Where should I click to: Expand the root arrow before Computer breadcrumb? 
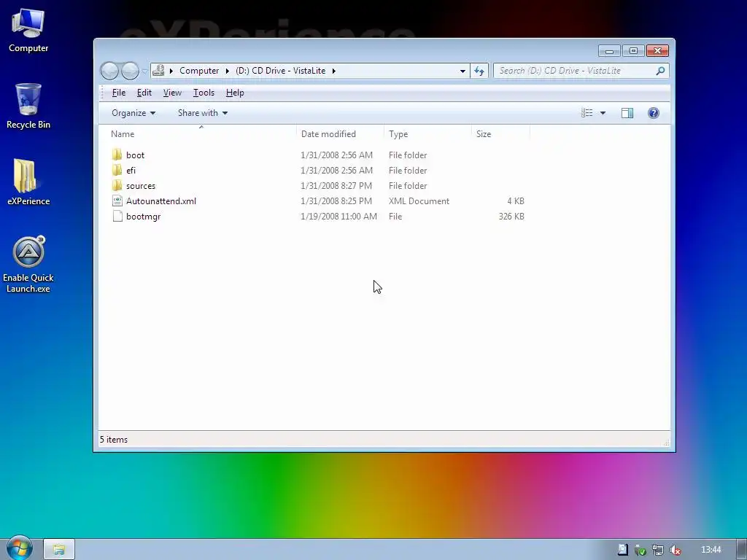point(171,71)
